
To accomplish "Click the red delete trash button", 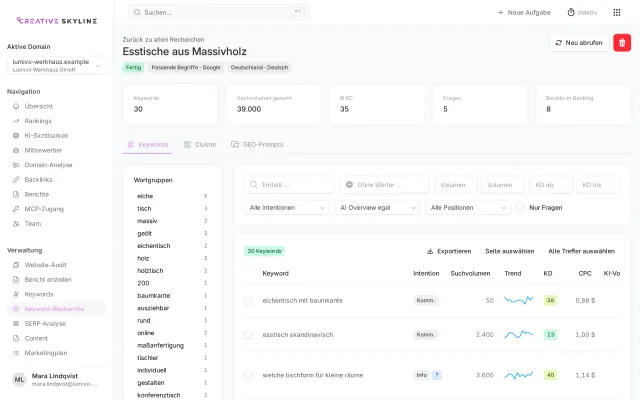I will point(622,43).
